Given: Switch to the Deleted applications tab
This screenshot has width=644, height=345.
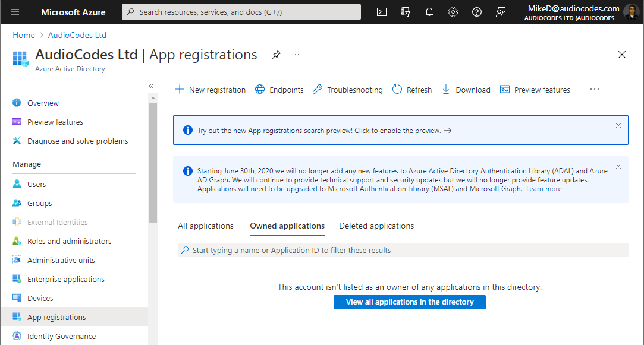Looking at the screenshot, I should [x=376, y=226].
